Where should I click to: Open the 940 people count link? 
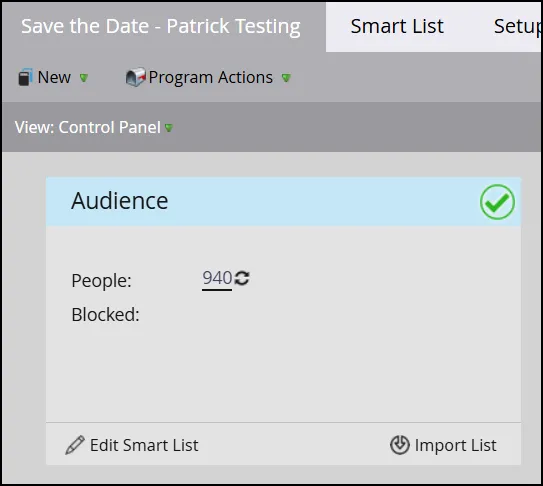tap(217, 278)
